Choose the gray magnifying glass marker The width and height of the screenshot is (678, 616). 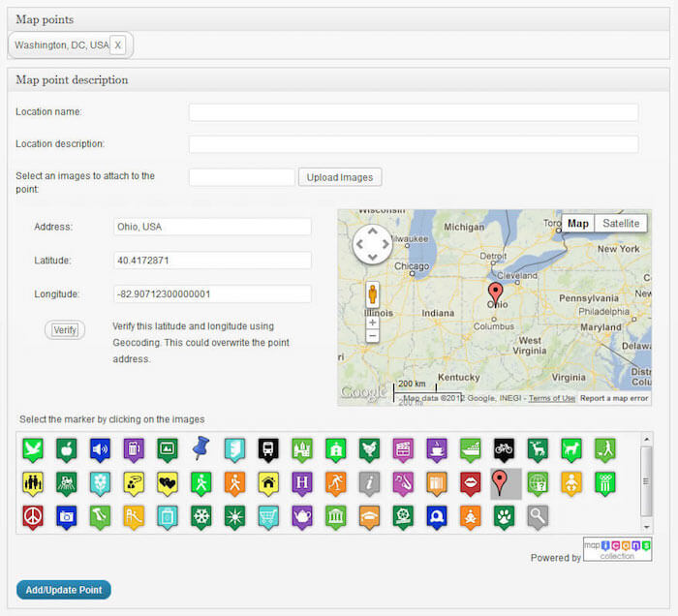tap(538, 517)
